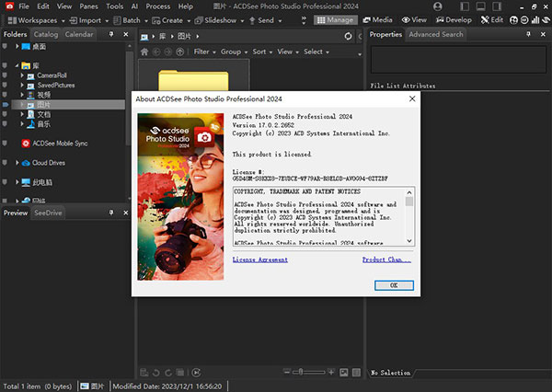Switch to View mode
Viewport: 552px width, 392px height.
click(x=417, y=19)
